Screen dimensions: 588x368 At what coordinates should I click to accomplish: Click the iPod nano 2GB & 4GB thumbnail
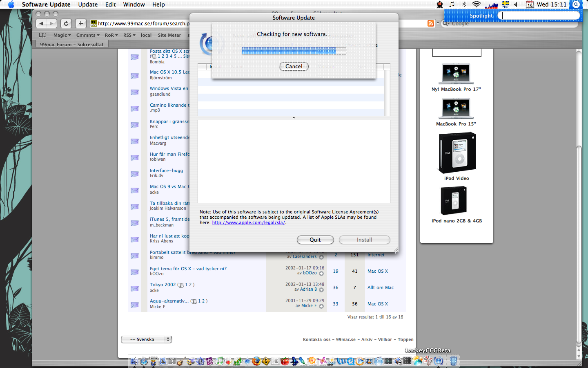coord(454,200)
